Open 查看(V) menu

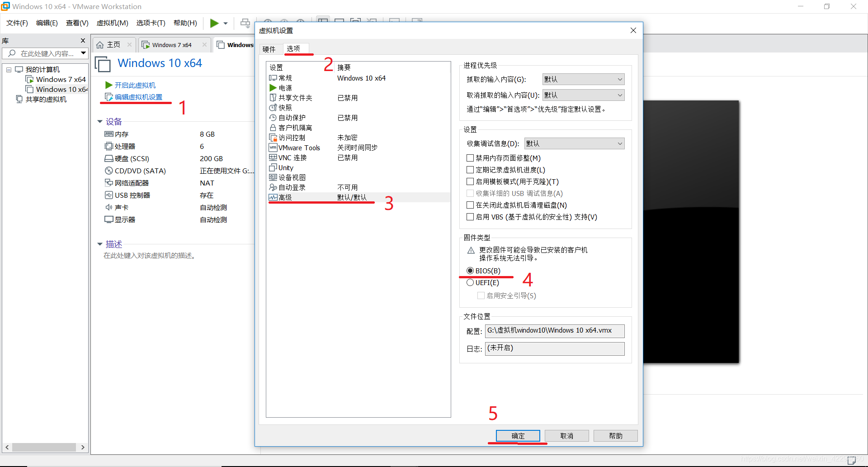[x=77, y=23]
